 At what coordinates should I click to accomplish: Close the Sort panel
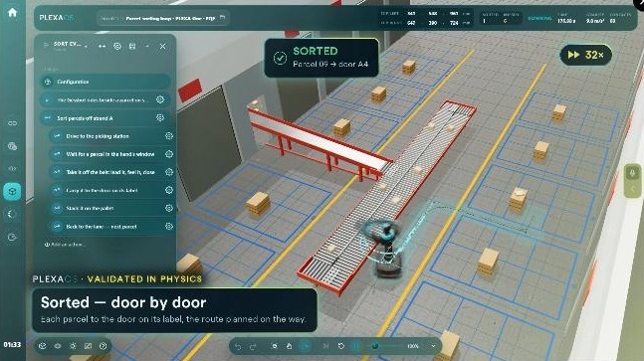tap(162, 47)
